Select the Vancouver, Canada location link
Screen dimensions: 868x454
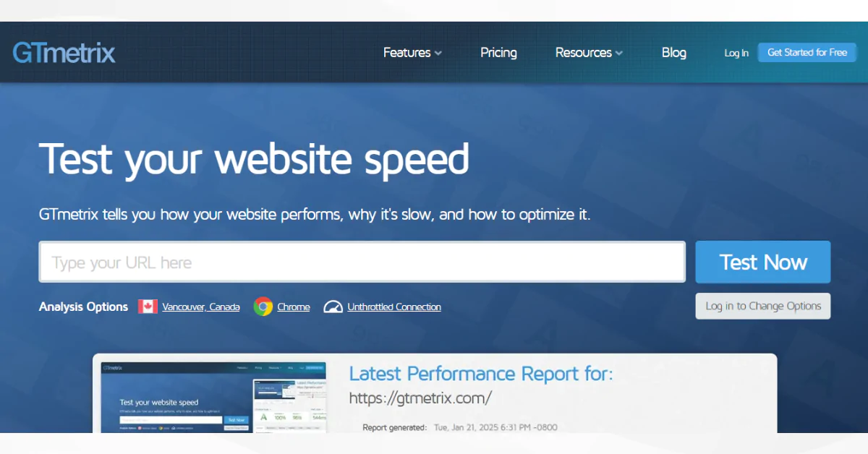201,307
